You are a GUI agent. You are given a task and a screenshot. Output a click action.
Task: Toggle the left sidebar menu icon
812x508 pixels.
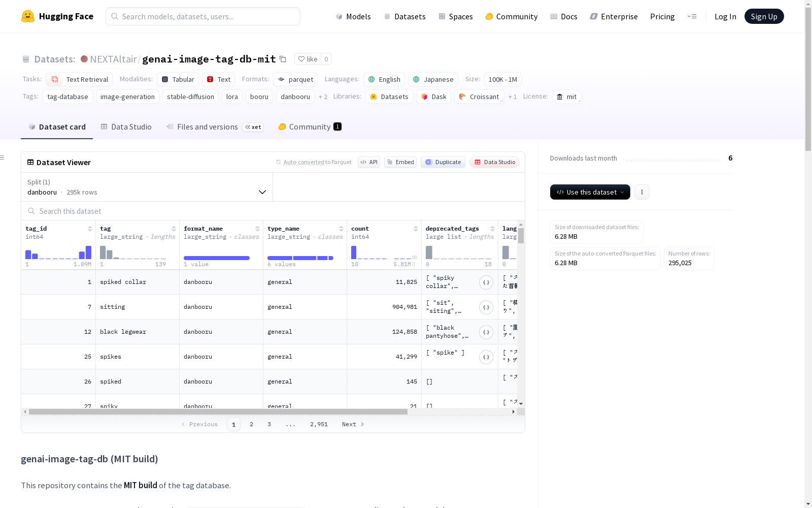pyautogui.click(x=3, y=157)
